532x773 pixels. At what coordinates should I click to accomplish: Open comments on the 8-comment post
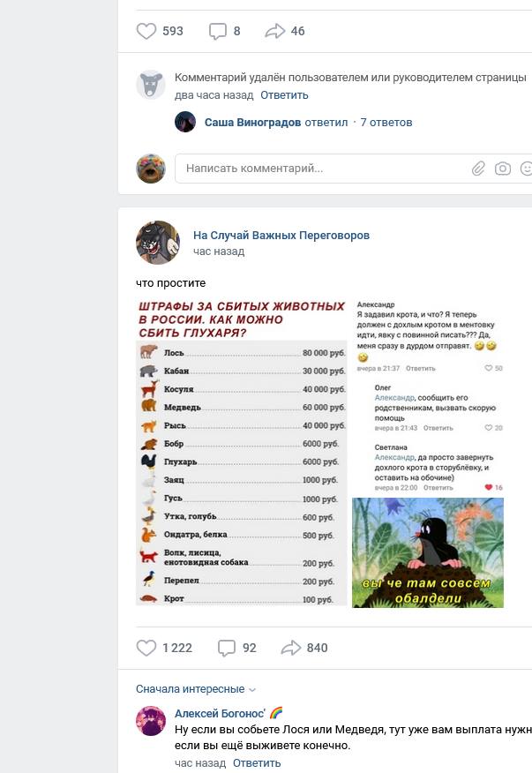pyautogui.click(x=217, y=31)
